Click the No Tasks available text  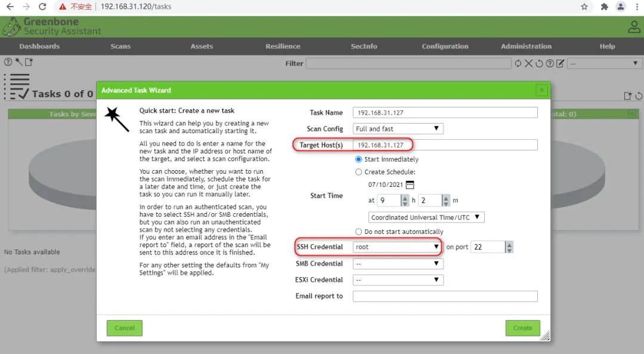pyautogui.click(x=32, y=252)
